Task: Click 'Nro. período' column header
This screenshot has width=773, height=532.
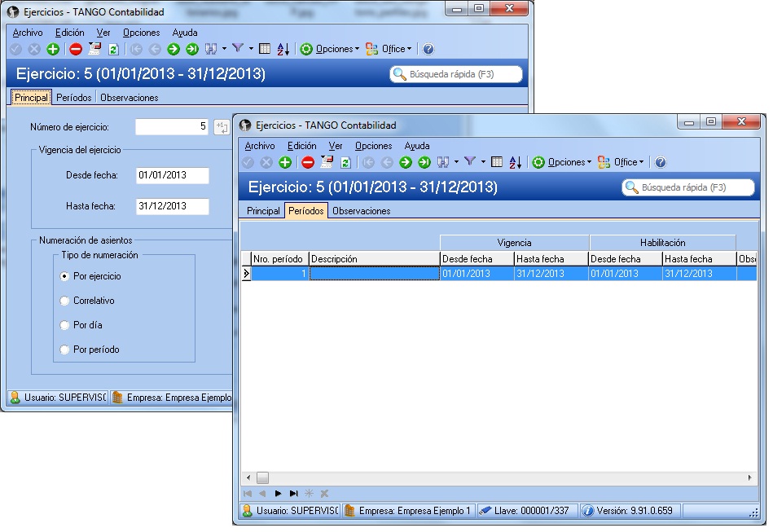Action: pyautogui.click(x=279, y=259)
